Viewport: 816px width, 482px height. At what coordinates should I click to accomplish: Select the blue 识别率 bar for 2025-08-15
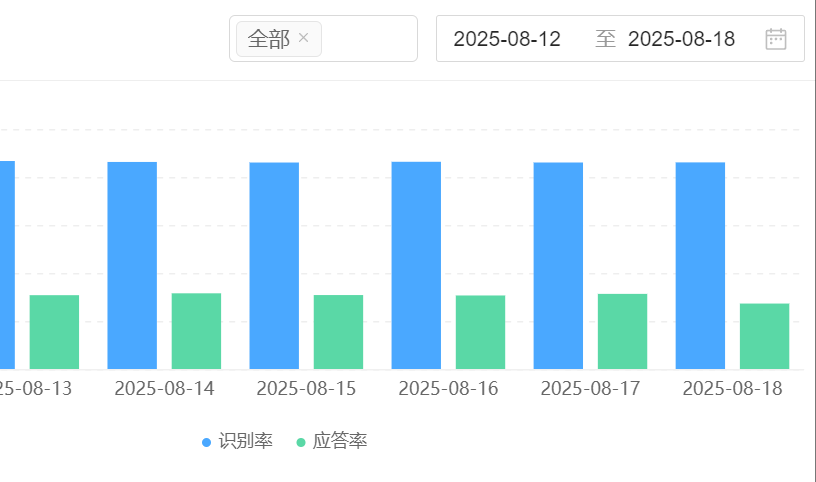274,265
